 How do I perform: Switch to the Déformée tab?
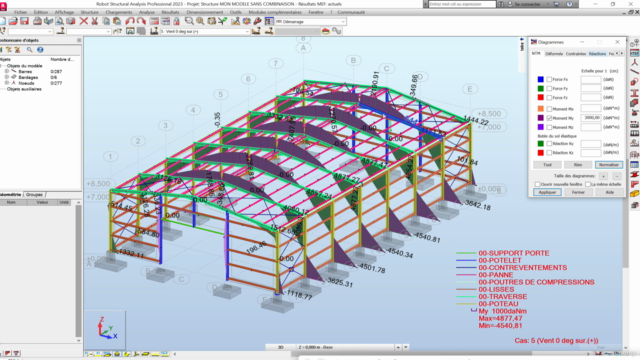554,54
